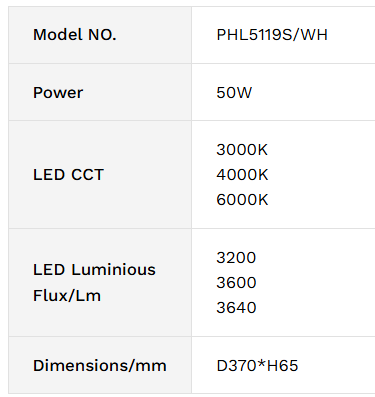
Task: Click the Model NO. header cell
Action: [x=100, y=35]
